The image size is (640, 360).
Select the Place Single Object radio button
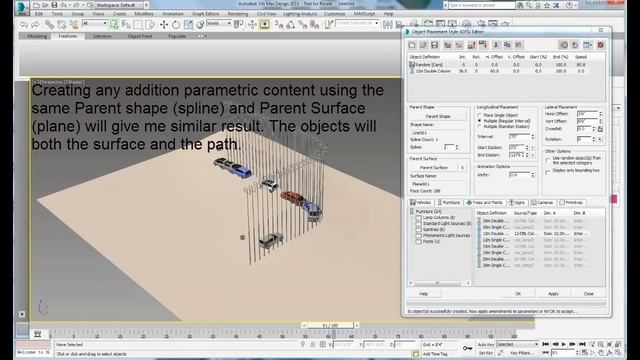pyautogui.click(x=480, y=116)
